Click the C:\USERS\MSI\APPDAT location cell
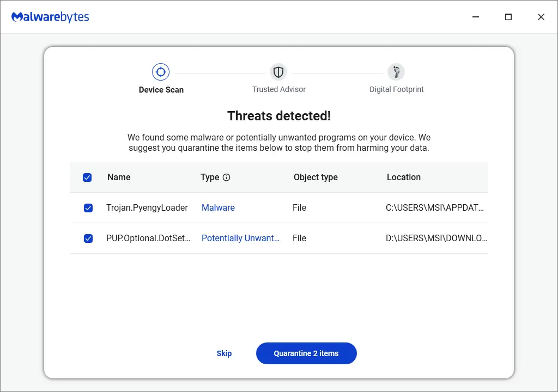Image resolution: width=558 pixels, height=392 pixels. tap(434, 208)
